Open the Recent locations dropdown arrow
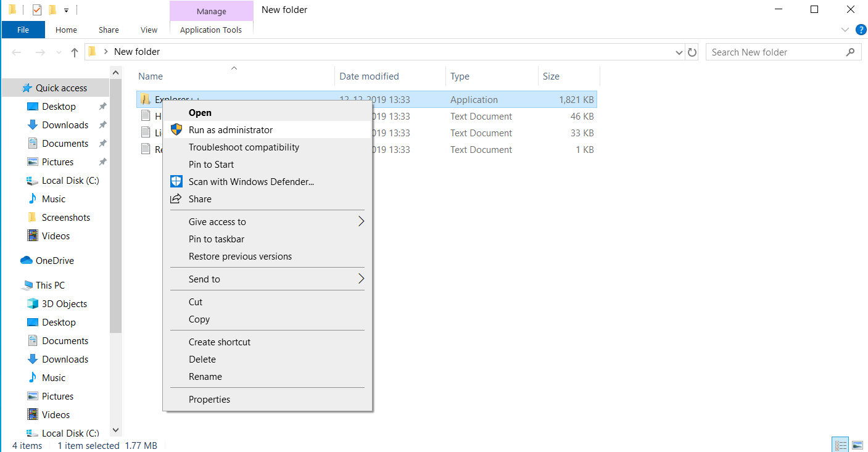The image size is (868, 452). click(x=59, y=52)
